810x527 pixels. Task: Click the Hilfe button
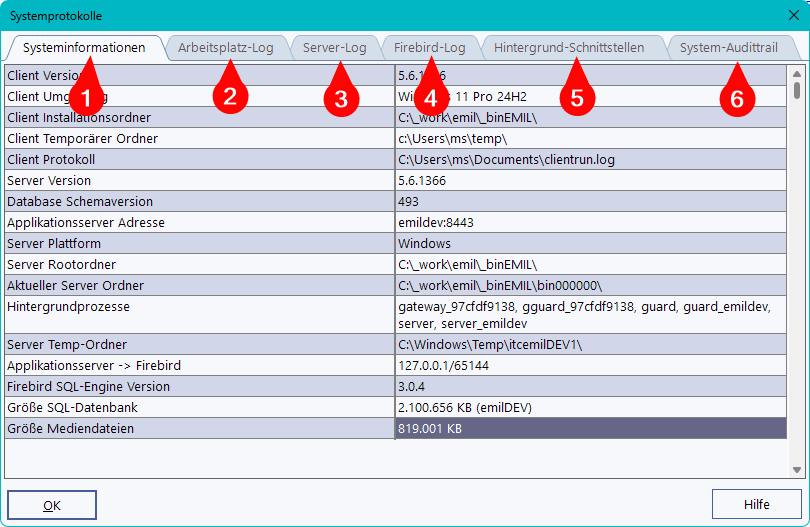tap(756, 505)
